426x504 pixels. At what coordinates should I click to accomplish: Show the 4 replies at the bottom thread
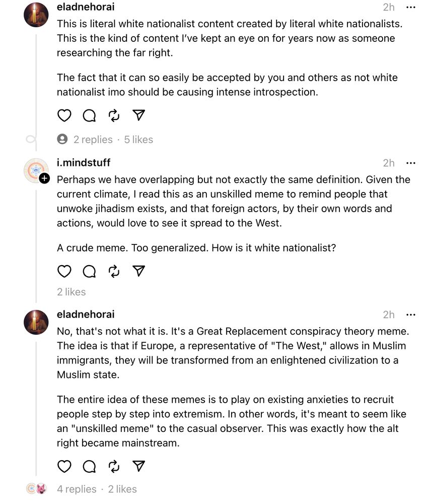click(x=76, y=489)
